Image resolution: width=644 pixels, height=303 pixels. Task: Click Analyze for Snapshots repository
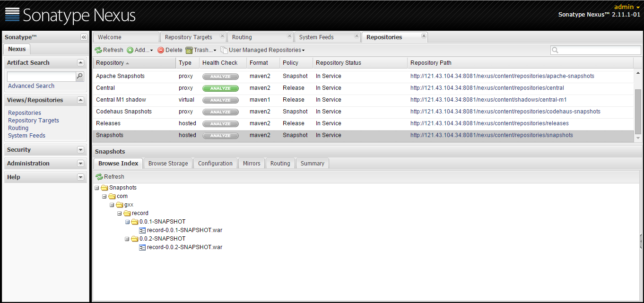[x=220, y=136]
